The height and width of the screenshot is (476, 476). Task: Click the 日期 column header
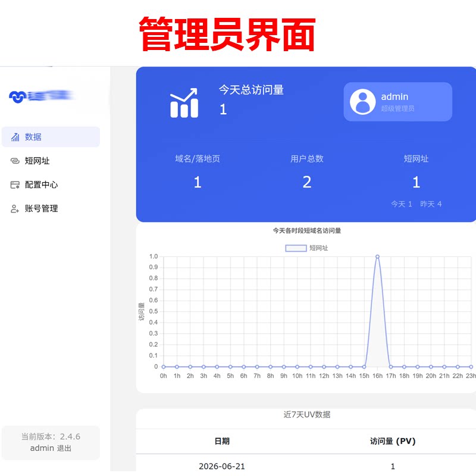pyautogui.click(x=222, y=441)
